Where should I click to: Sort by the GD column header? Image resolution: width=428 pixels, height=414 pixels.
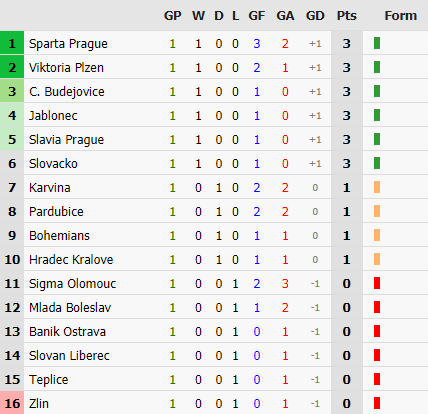(315, 16)
